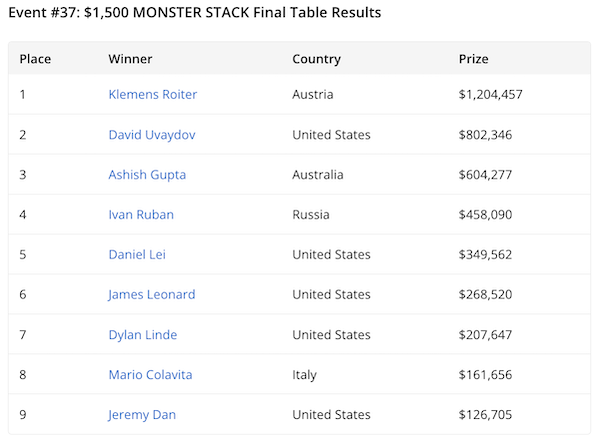The width and height of the screenshot is (600, 448).
Task: Click on Daniel Lei's name
Action: [137, 254]
